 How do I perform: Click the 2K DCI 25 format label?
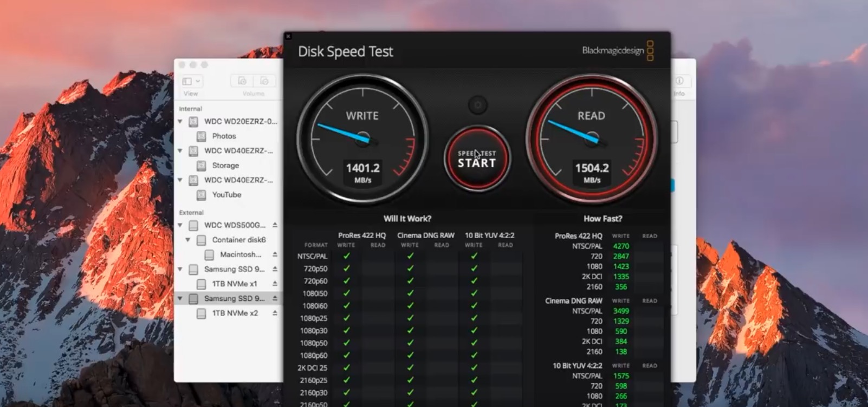point(313,368)
